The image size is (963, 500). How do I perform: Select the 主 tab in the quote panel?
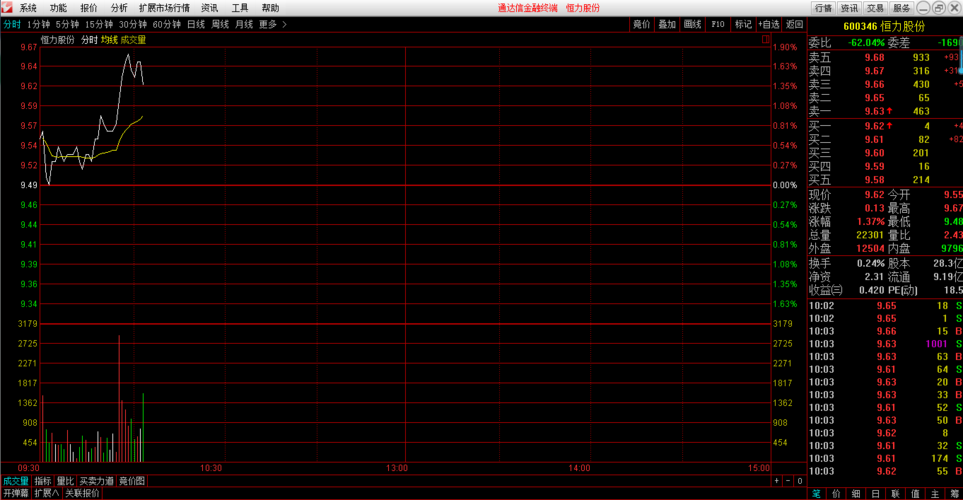click(x=935, y=494)
